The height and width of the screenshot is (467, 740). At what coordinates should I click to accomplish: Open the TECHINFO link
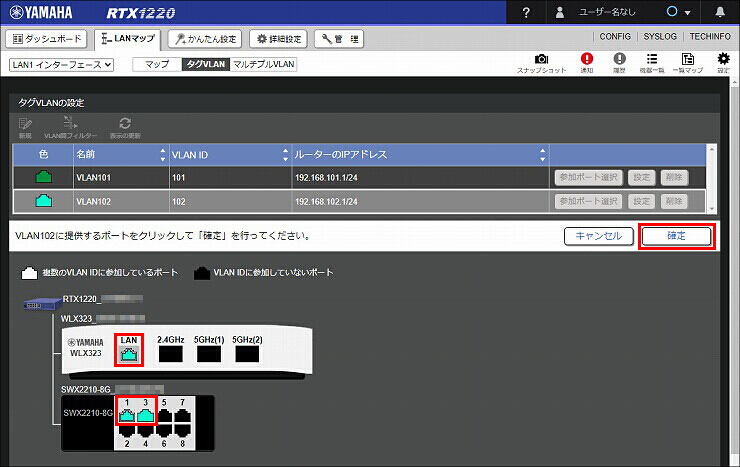tap(710, 36)
